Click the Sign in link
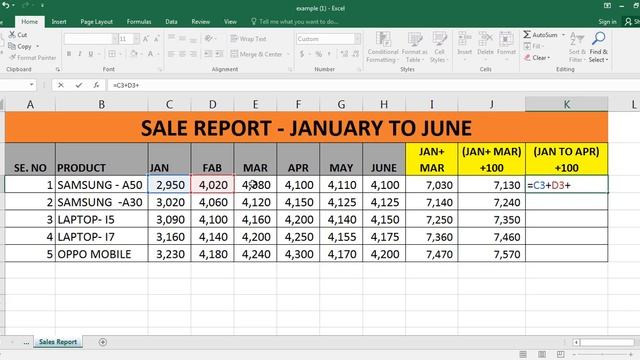Viewport: 640px width, 360px height. (x=607, y=22)
